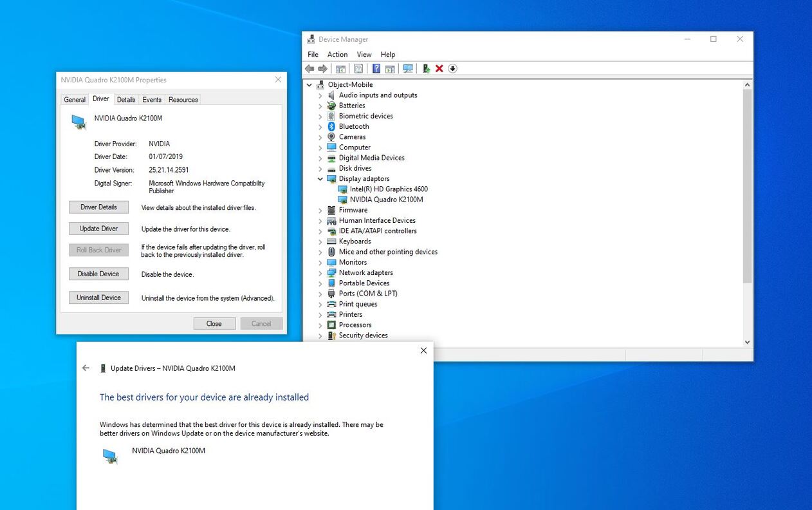The height and width of the screenshot is (510, 812).
Task: Click the display adapter icon in the Properties dialog
Action: tap(78, 122)
